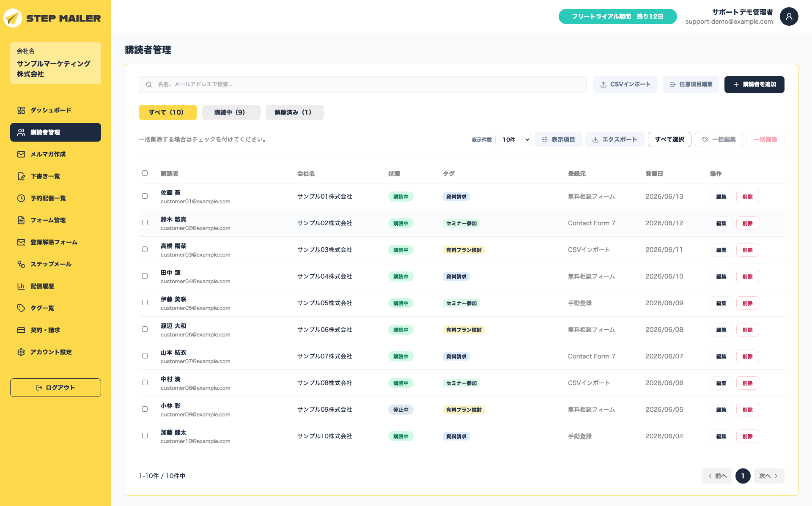Open the ダッシュボード sidebar icon
This screenshot has width=812, height=506.
pyautogui.click(x=21, y=110)
